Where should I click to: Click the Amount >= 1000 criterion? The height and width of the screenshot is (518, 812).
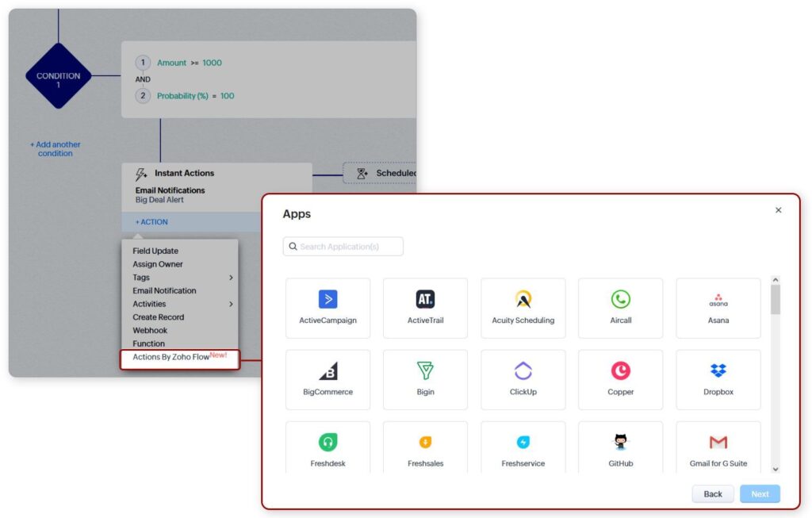click(190, 63)
